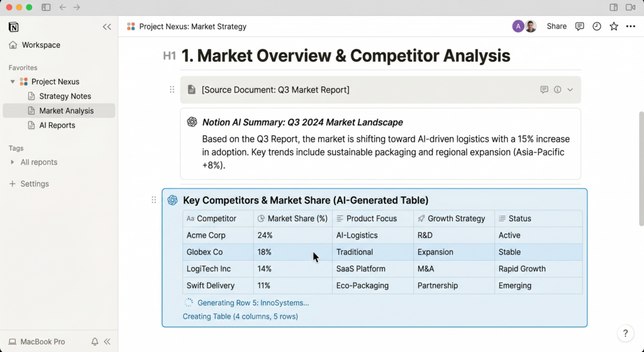This screenshot has height=352, width=644.
Task: Click the 'Acme Corp' cell
Action: coord(218,236)
